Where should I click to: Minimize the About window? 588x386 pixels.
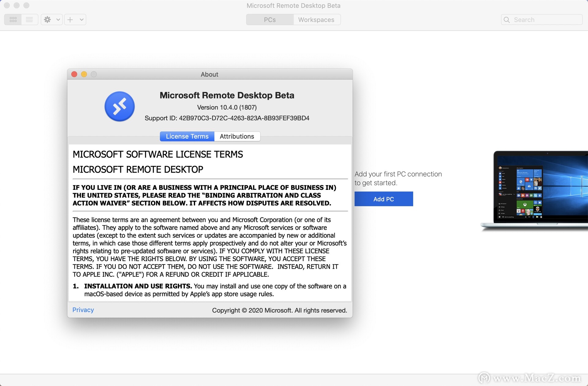click(x=84, y=74)
